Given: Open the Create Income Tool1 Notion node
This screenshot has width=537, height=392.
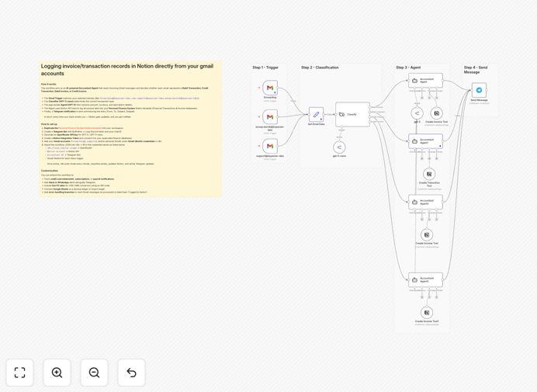Looking at the screenshot, I should (427, 313).
